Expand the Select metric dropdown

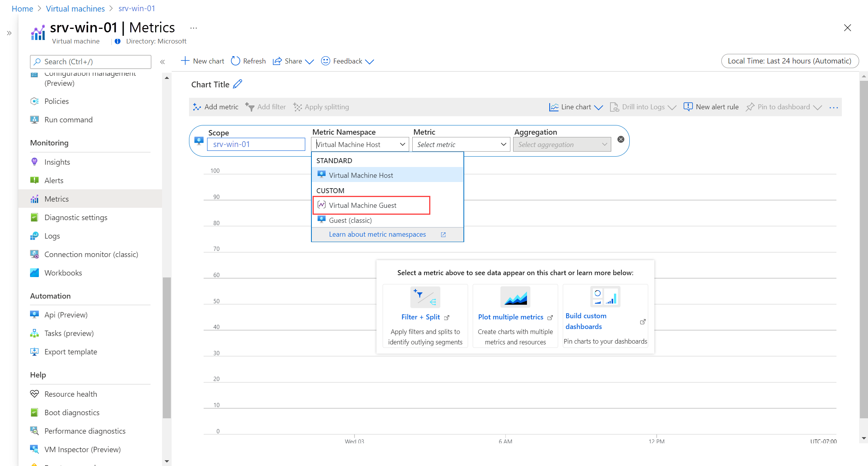(x=461, y=144)
